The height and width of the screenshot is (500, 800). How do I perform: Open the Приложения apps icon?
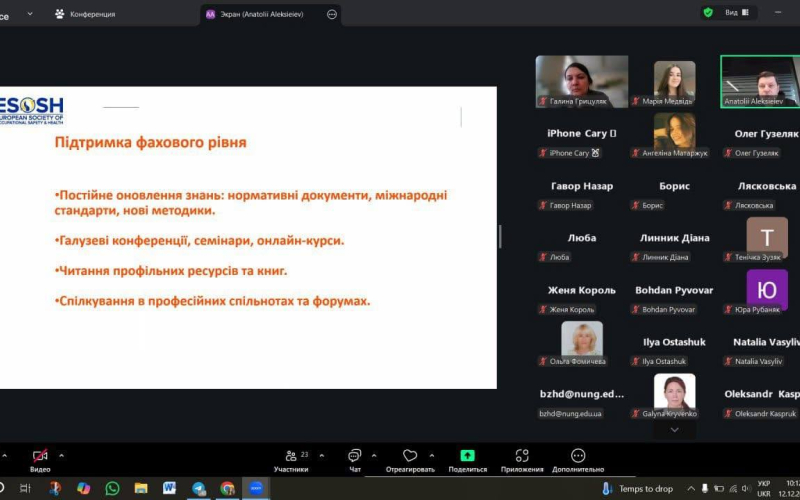(x=521, y=456)
